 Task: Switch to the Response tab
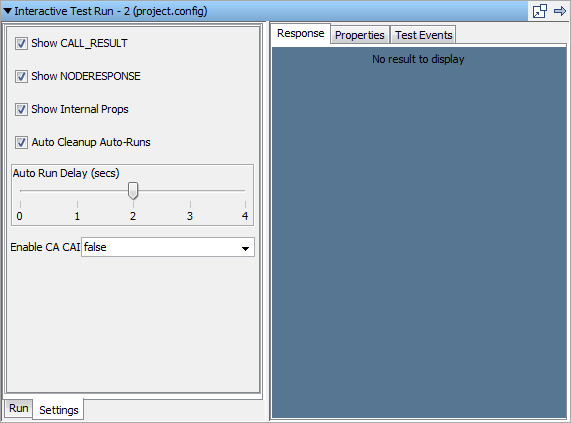tap(300, 33)
